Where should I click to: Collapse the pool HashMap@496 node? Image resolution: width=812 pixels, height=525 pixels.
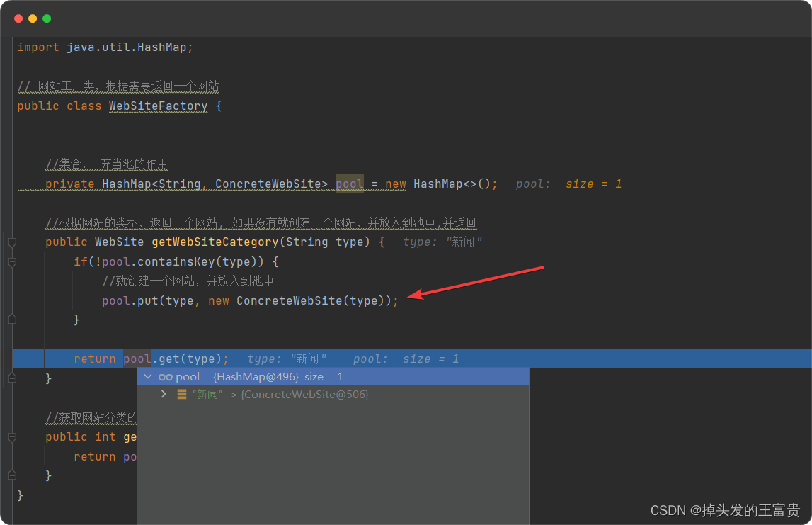(148, 377)
